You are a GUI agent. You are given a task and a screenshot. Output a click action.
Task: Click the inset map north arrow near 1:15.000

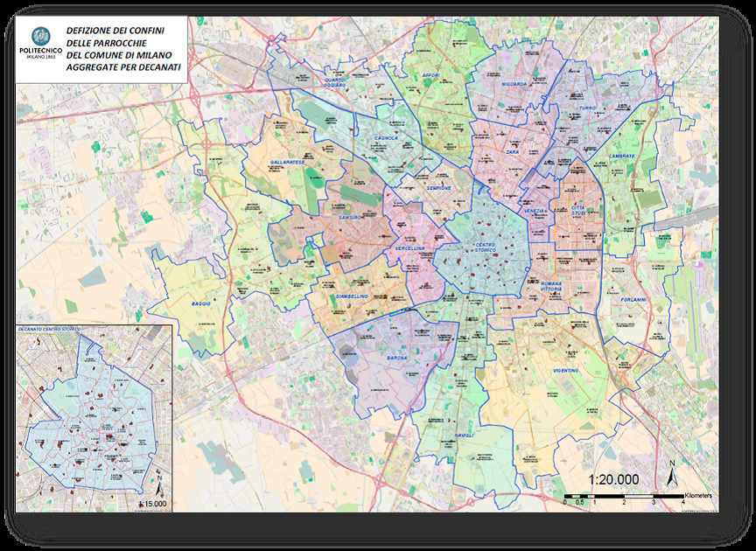(x=159, y=487)
